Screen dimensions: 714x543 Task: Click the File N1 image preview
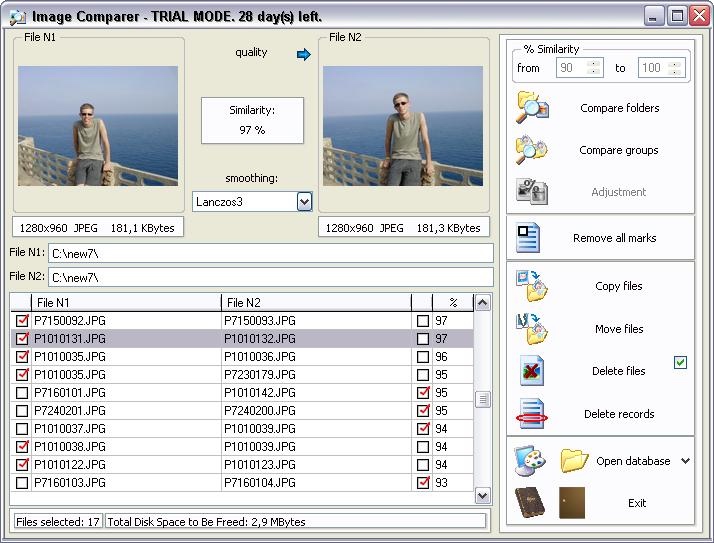(x=98, y=126)
